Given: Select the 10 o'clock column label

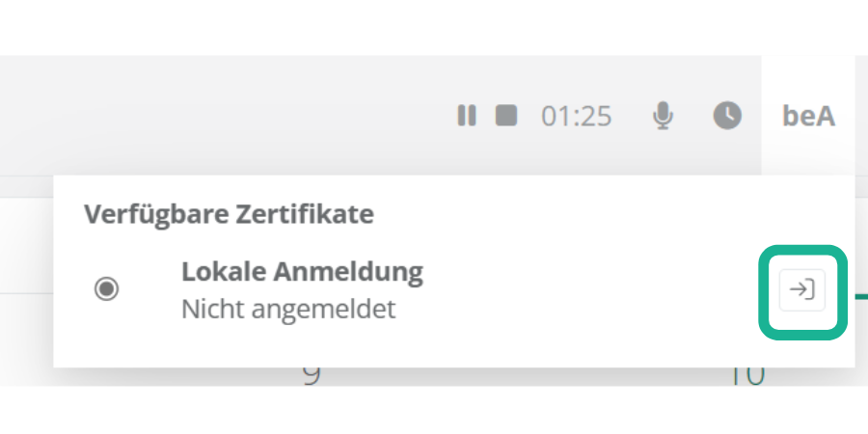Looking at the screenshot, I should [748, 376].
